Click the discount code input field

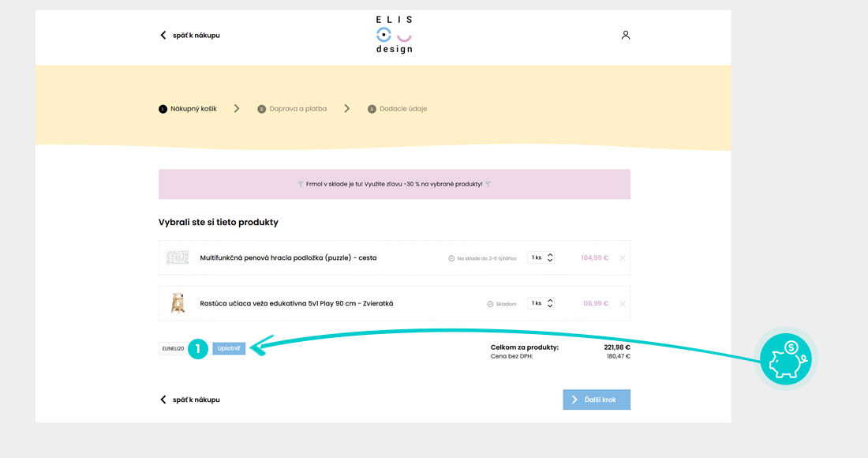[x=173, y=348]
